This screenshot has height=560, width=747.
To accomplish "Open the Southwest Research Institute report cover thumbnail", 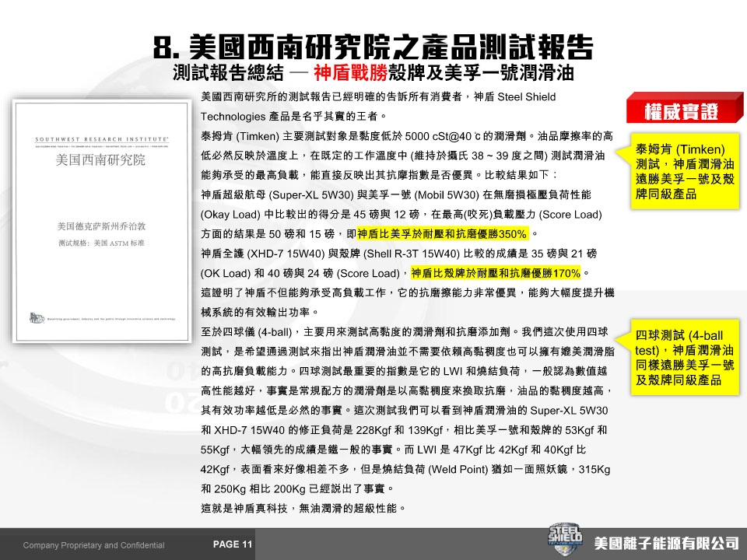I will click(102, 221).
